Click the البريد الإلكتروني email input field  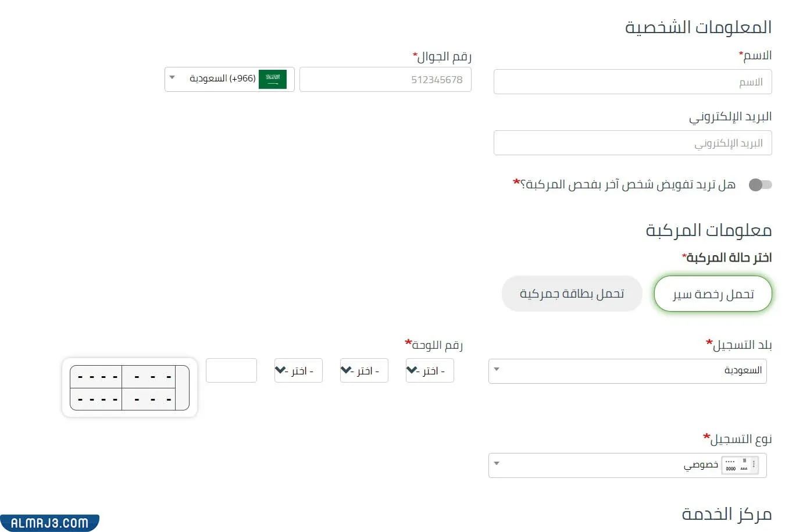[632, 142]
